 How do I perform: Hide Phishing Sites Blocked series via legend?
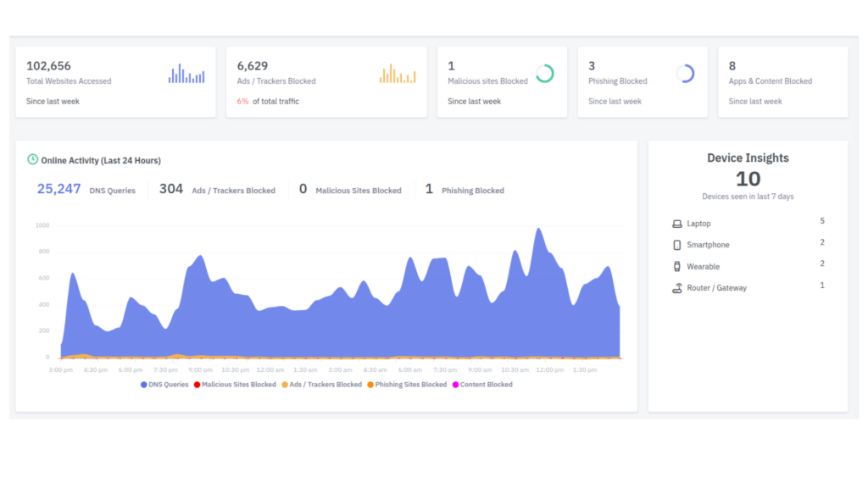[406, 385]
